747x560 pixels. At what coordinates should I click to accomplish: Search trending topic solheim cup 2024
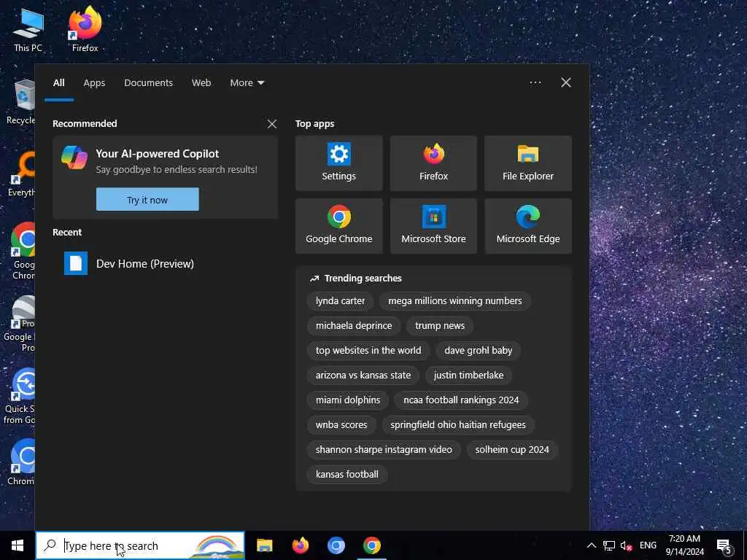click(512, 449)
